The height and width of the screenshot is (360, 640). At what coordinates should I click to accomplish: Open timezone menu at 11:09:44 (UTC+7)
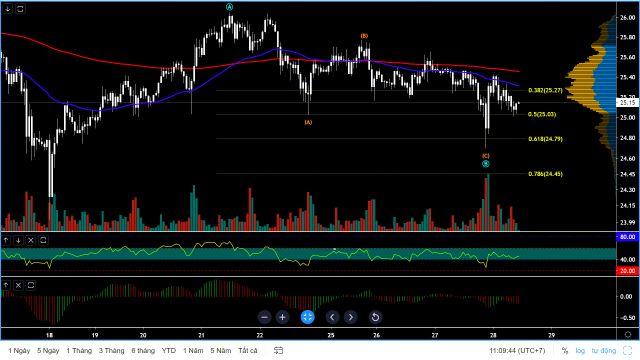pos(517,350)
